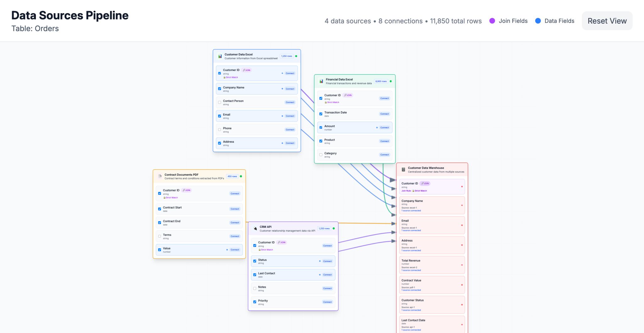The width and height of the screenshot is (644, 333).
Task: Select the PDF icon on Contract Documents card
Action: pos(160,176)
